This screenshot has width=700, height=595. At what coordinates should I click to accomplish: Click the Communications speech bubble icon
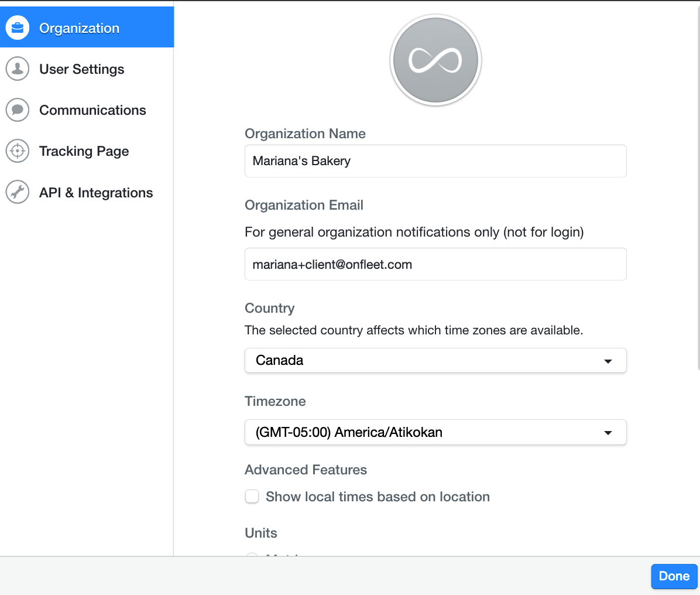[x=18, y=110]
